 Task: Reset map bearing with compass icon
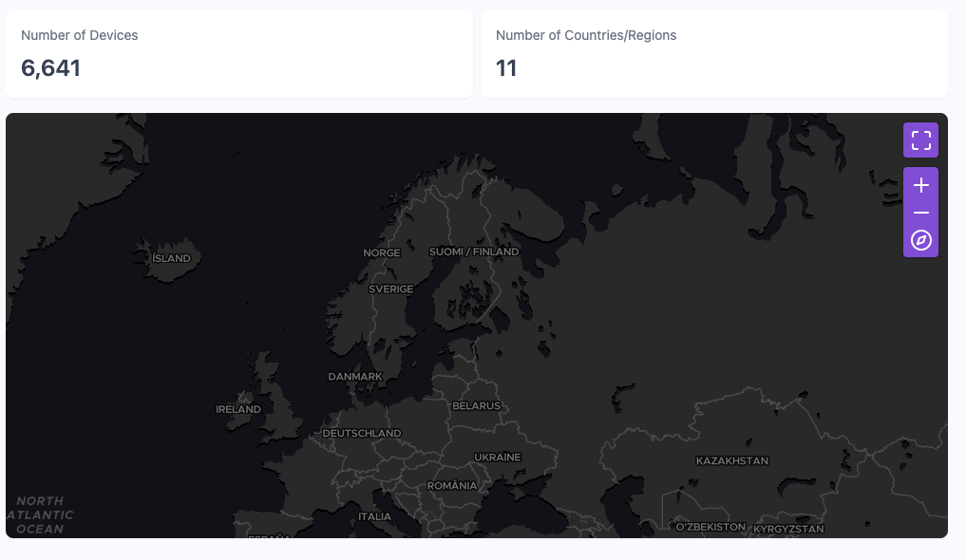(x=920, y=240)
